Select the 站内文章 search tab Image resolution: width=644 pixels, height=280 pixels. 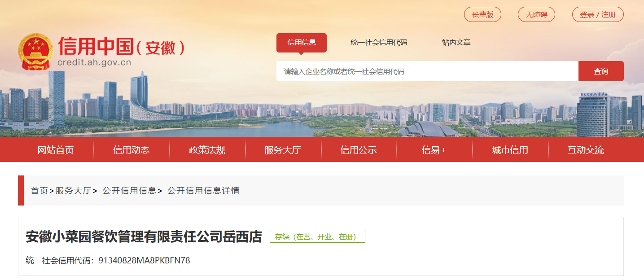pyautogui.click(x=456, y=43)
